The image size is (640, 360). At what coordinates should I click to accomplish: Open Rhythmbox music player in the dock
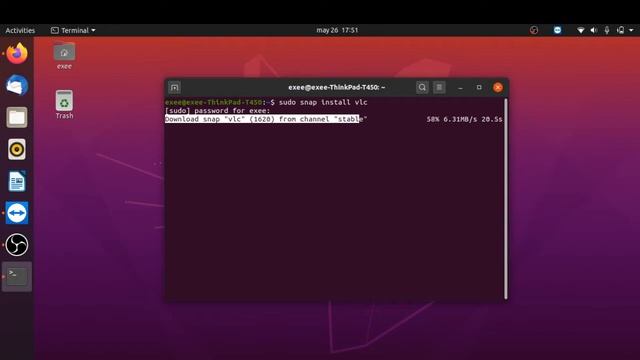pos(17,149)
